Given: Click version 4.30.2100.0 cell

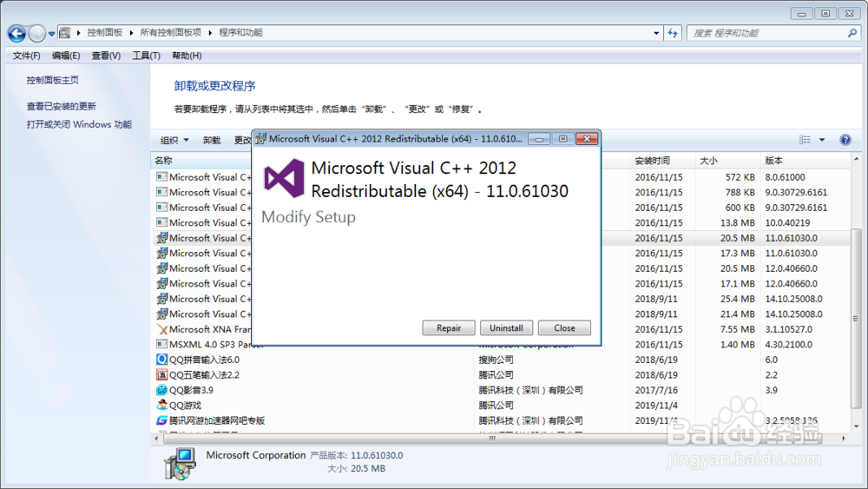Looking at the screenshot, I should point(789,345).
